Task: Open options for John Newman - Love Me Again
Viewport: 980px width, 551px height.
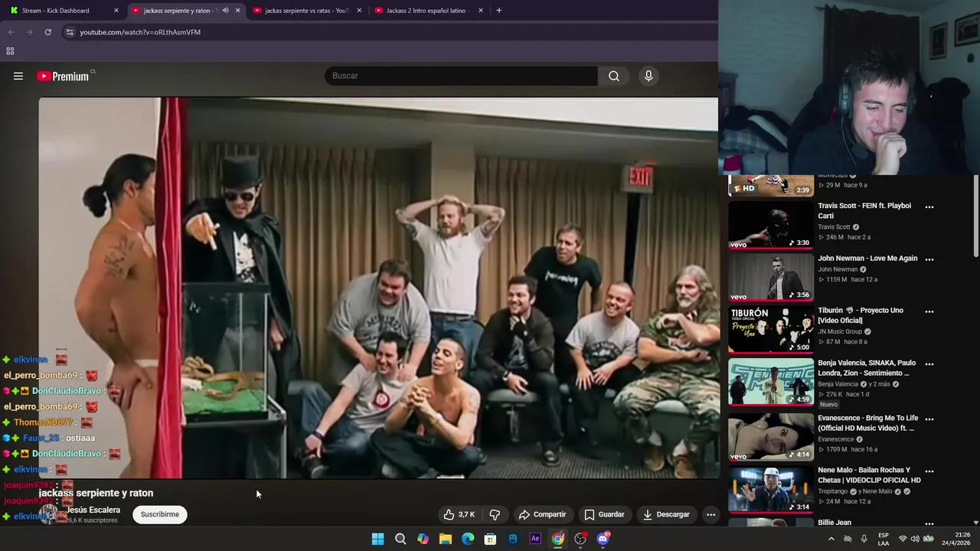Action: [x=929, y=259]
